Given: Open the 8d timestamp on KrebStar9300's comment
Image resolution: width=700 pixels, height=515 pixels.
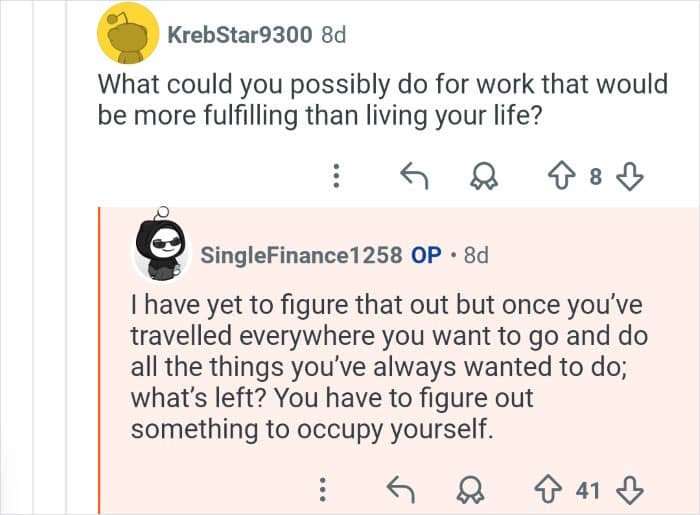Looking at the screenshot, I should (333, 34).
